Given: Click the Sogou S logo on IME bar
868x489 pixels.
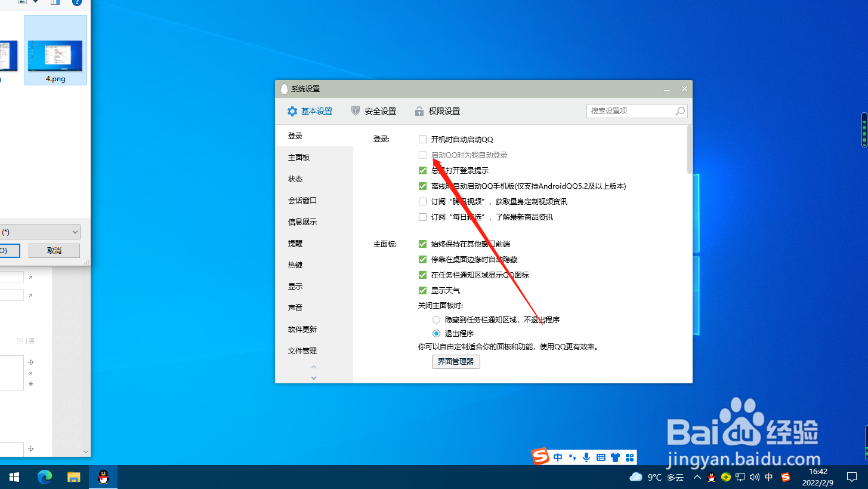Looking at the screenshot, I should point(540,457).
